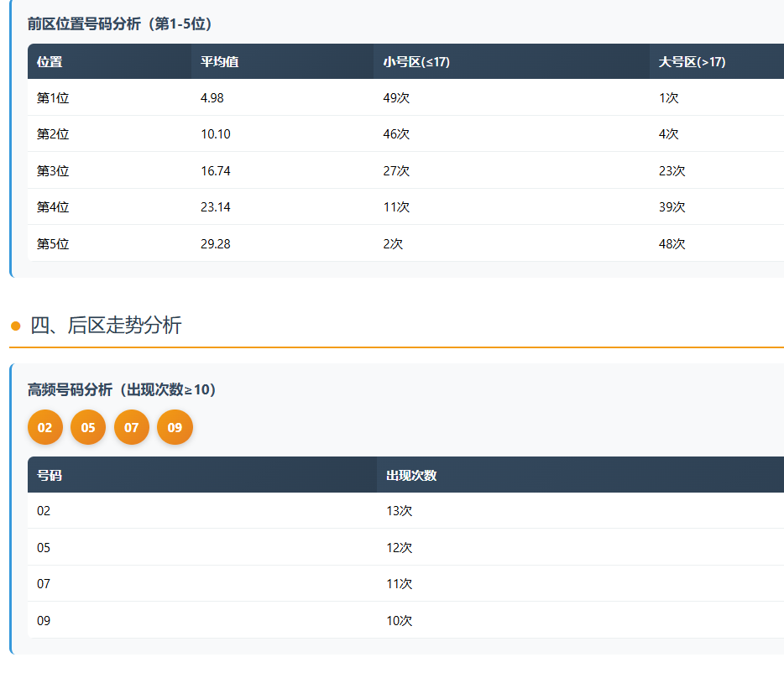This screenshot has height=673, width=784.
Task: Select the 大号区(>17) column header
Action: (x=692, y=62)
